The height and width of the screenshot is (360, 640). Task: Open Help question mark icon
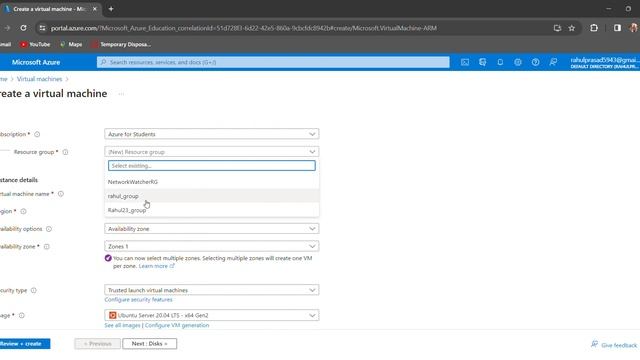click(535, 62)
